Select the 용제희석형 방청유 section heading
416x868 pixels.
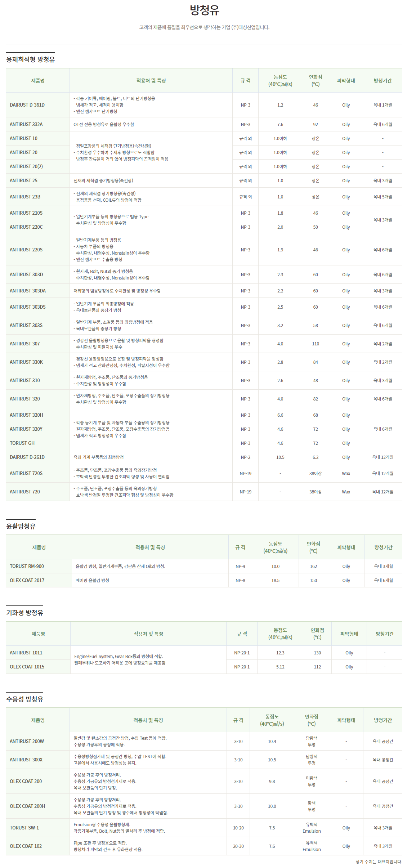click(30, 59)
